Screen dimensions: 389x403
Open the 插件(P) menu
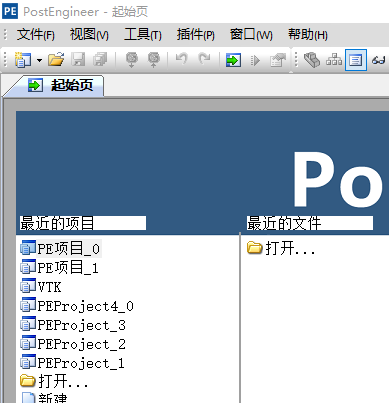tap(196, 34)
